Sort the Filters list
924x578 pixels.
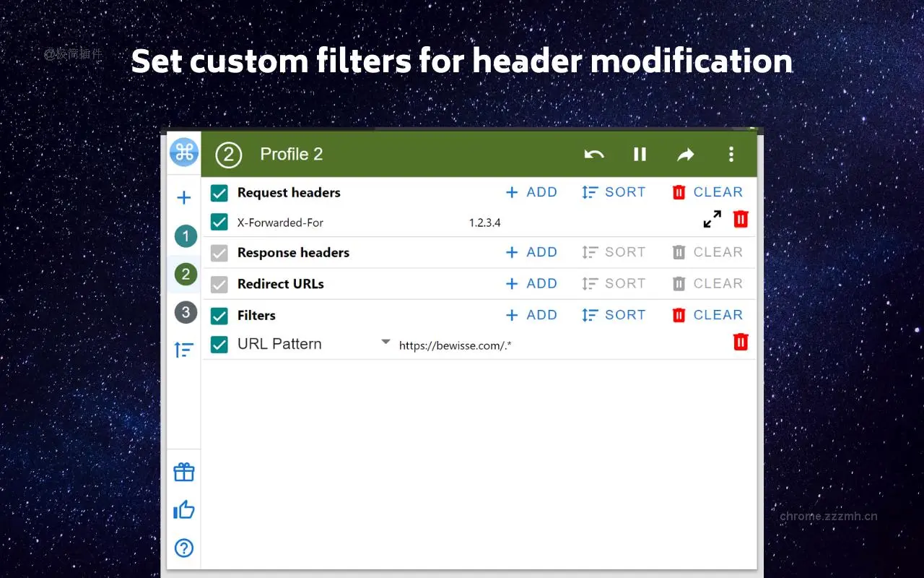pyautogui.click(x=614, y=315)
